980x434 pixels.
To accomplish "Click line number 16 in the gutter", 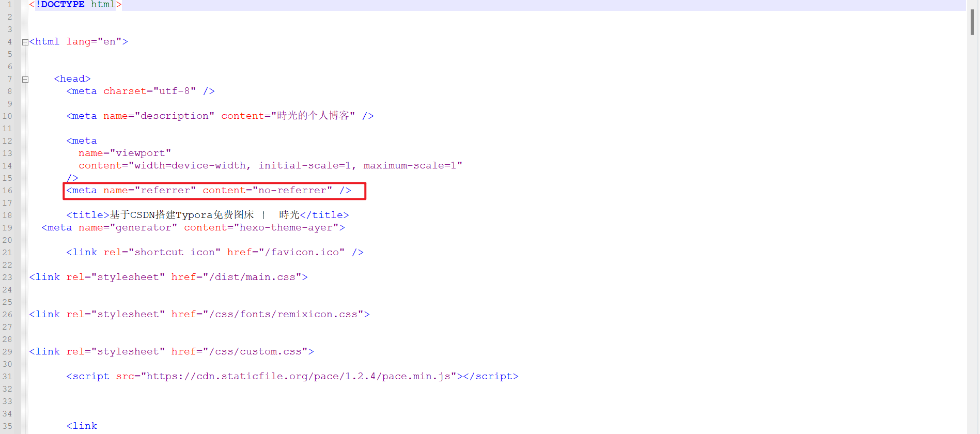I will pyautogui.click(x=7, y=191).
